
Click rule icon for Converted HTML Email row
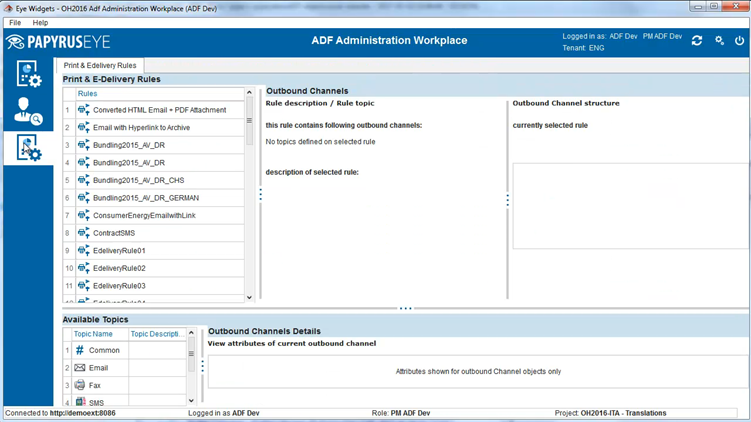coord(84,110)
